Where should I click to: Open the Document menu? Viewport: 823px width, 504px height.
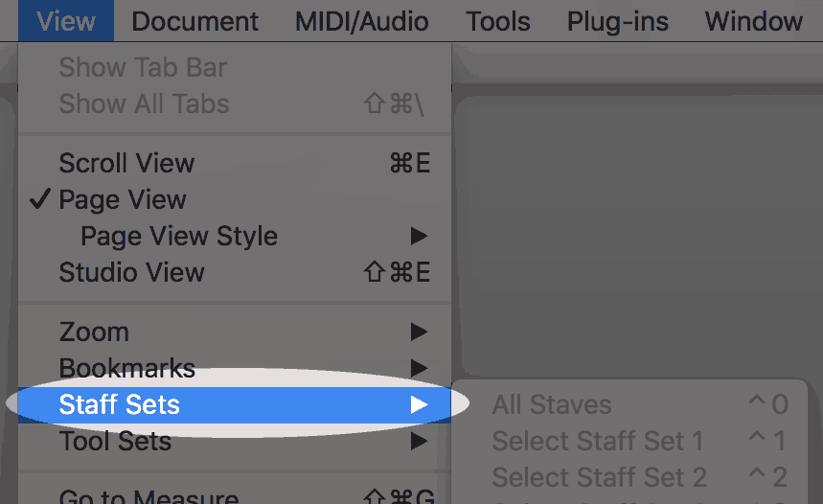click(x=194, y=21)
